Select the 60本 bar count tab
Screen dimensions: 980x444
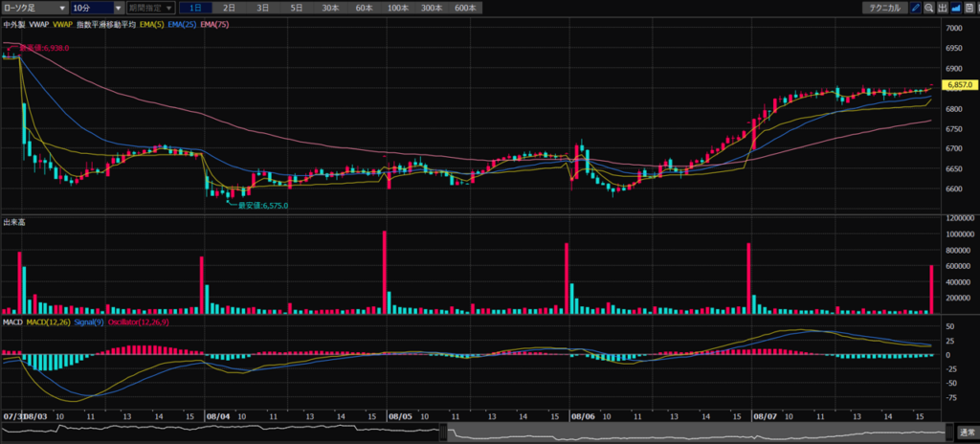(365, 8)
